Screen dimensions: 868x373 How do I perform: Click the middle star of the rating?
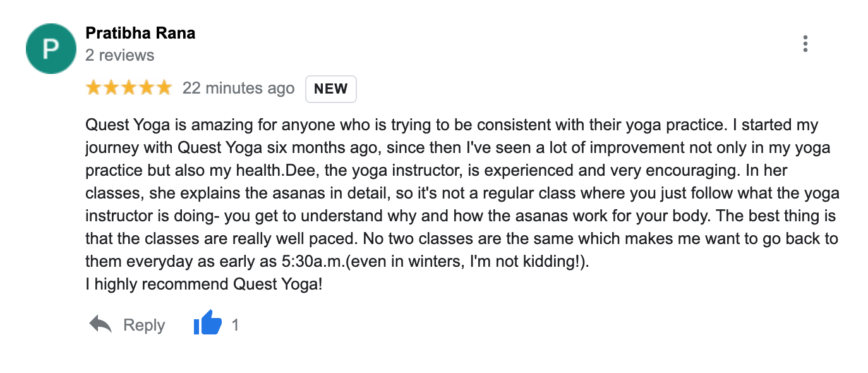pyautogui.click(x=129, y=88)
